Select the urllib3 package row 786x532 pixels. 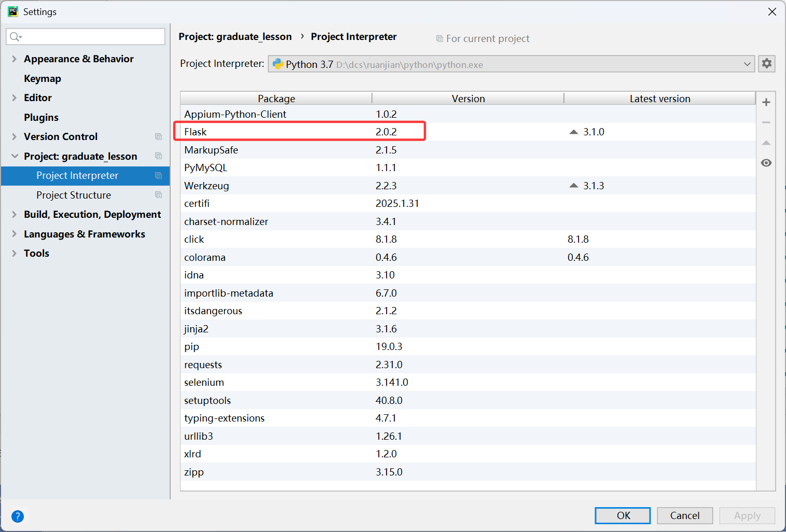468,436
